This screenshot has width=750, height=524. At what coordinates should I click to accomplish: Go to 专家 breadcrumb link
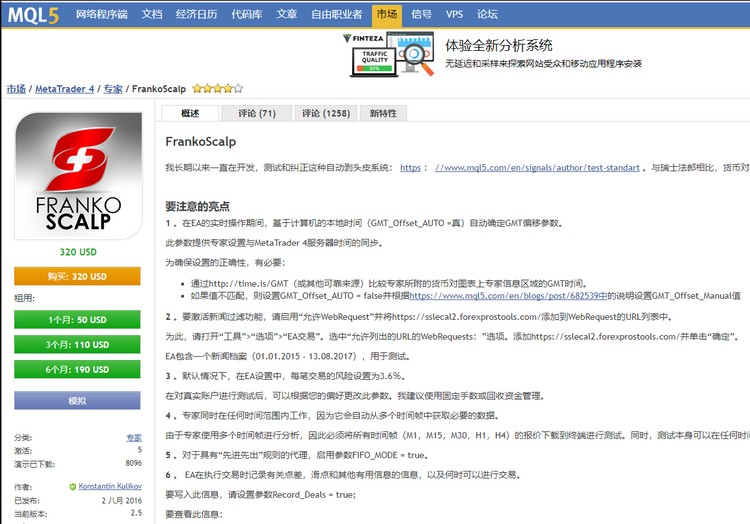tap(113, 89)
